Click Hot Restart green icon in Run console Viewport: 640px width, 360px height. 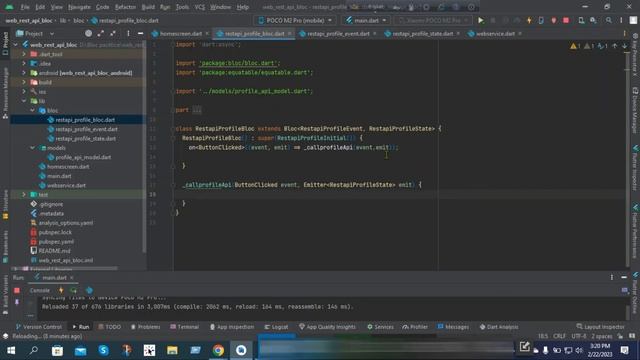73,290
